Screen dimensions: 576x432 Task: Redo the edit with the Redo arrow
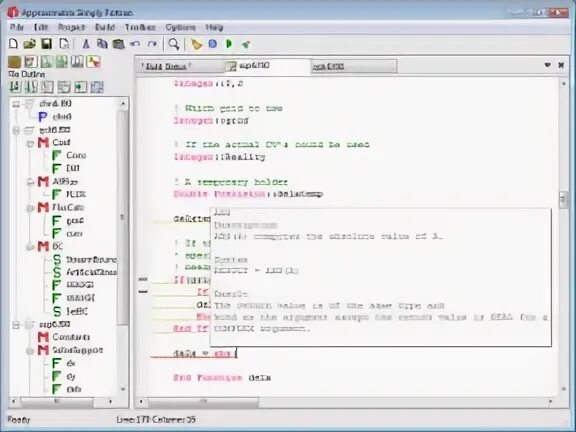tap(152, 44)
